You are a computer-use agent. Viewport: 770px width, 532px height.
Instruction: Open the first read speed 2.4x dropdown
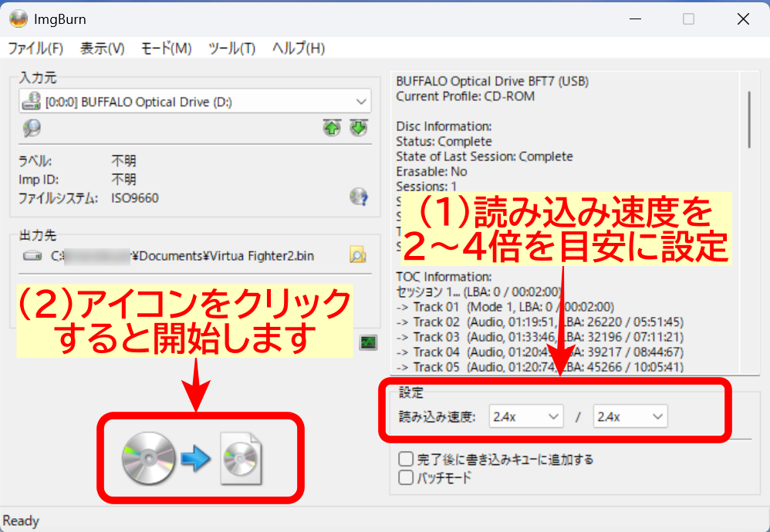click(526, 416)
